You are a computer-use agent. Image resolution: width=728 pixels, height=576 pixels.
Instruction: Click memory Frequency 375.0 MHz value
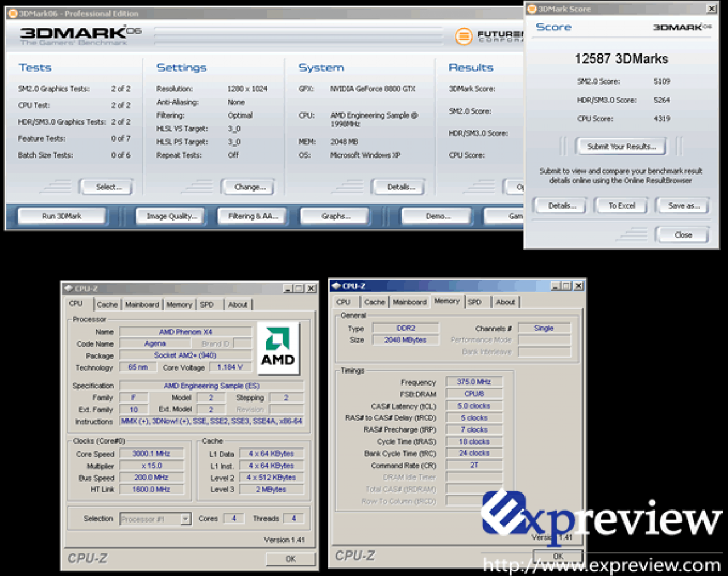(x=474, y=382)
